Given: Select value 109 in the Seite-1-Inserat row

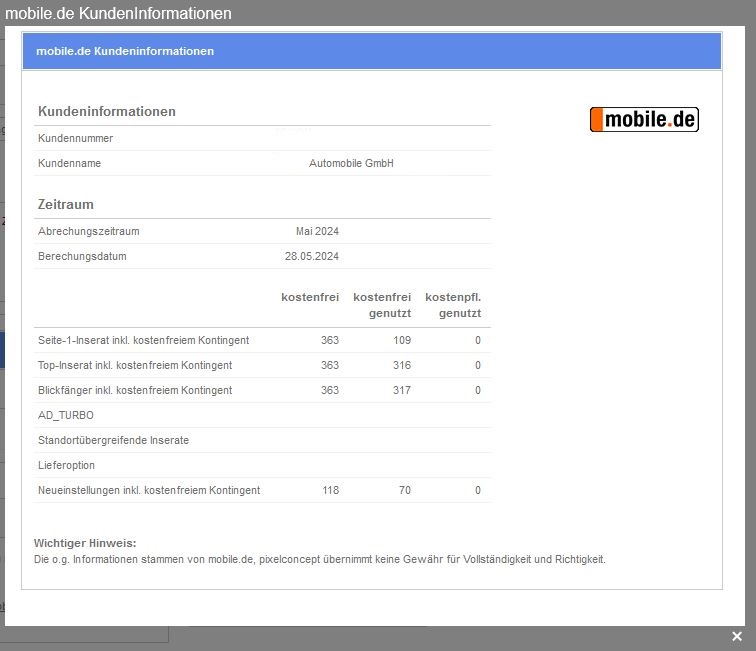Looking at the screenshot, I should click(x=402, y=340).
